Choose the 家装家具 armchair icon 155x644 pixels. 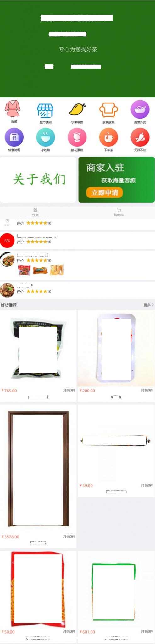pos(108,109)
